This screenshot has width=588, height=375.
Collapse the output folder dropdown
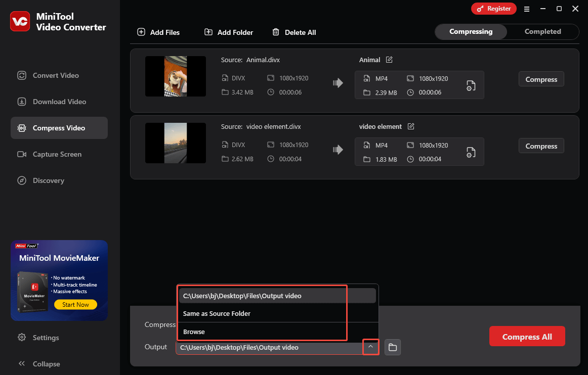371,347
